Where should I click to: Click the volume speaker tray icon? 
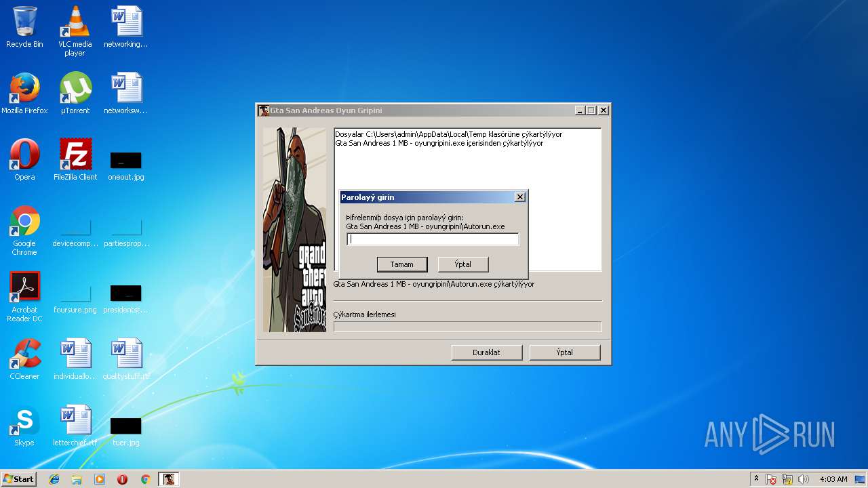[x=804, y=479]
